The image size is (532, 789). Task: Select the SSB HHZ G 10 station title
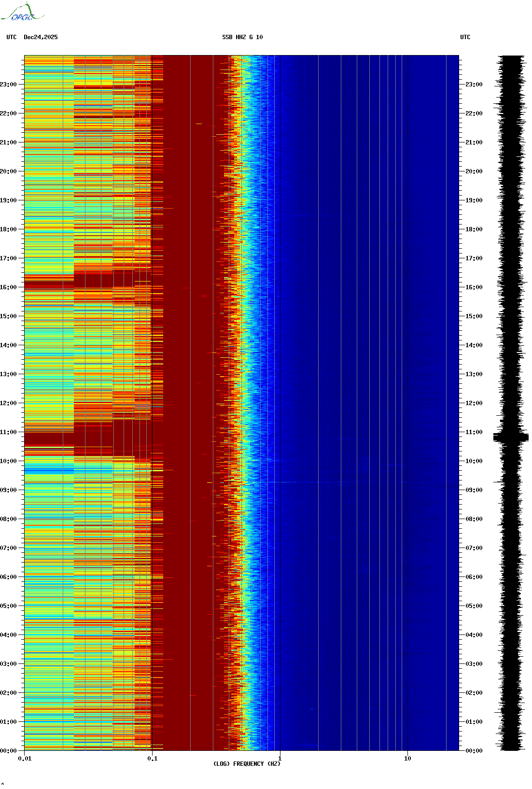pyautogui.click(x=242, y=37)
